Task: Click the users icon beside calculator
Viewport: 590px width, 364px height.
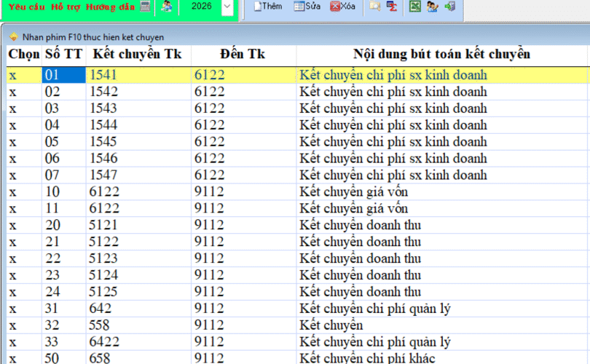Action: [x=167, y=7]
